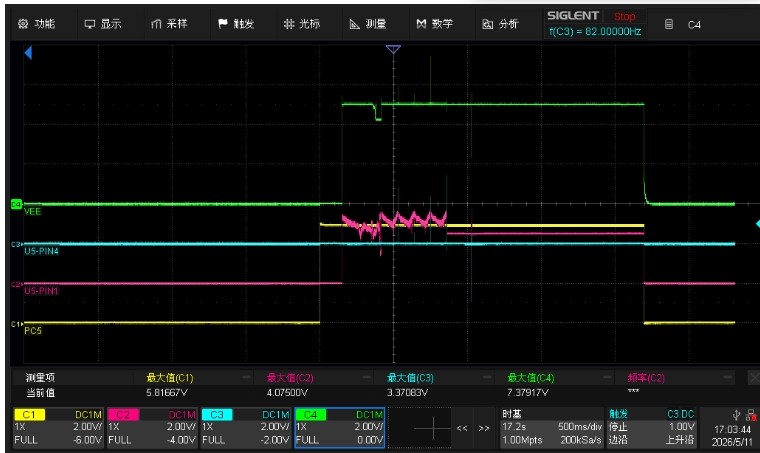Click the 7.37917V measurement value
Screen dimensions: 760x453
pos(527,392)
